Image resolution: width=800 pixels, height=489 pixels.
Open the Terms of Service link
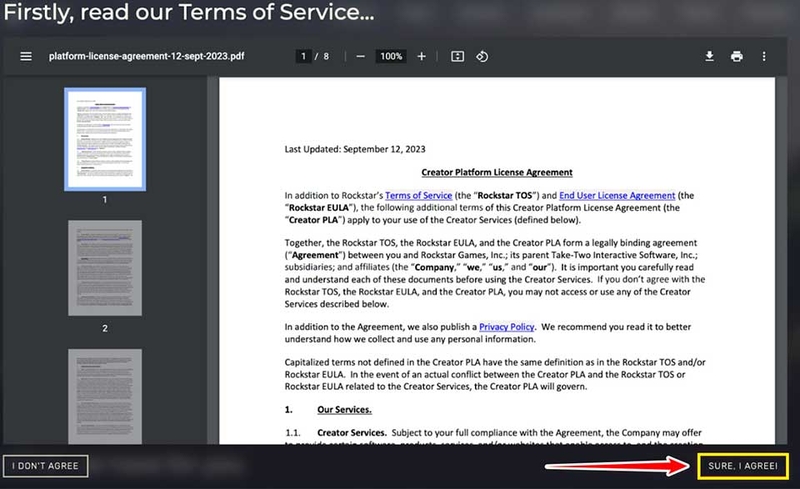[x=418, y=195]
